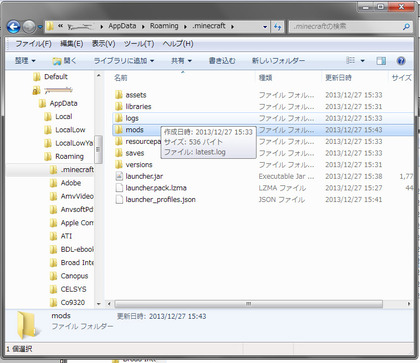The height and width of the screenshot is (363, 420).
Task: Click the file list scroll left arrow
Action: tap(109, 304)
